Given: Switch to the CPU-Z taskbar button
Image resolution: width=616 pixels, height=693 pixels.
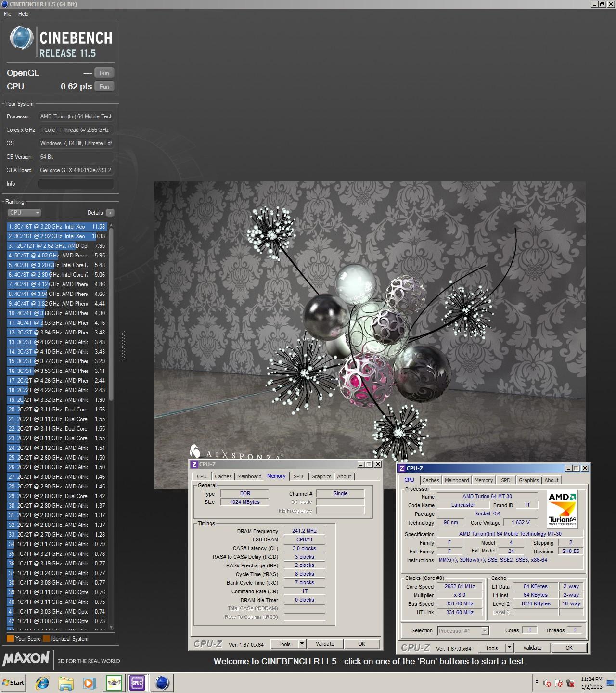Looking at the screenshot, I should 137,682.
